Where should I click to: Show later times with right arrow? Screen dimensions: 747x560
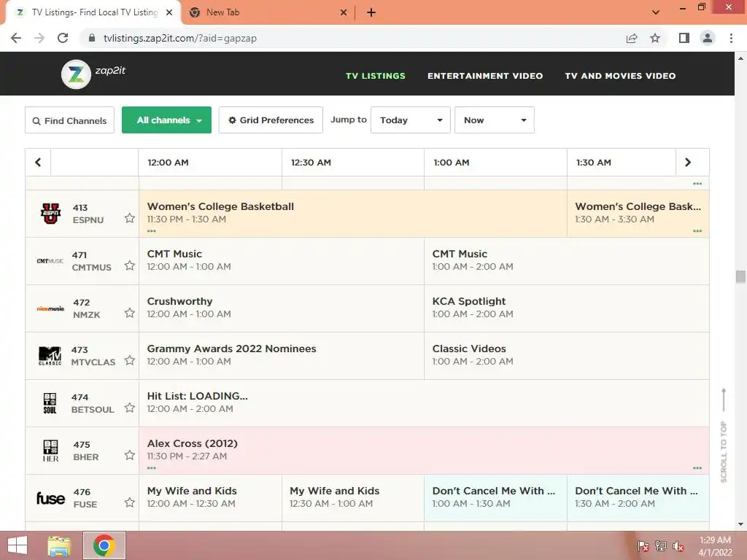pos(687,163)
